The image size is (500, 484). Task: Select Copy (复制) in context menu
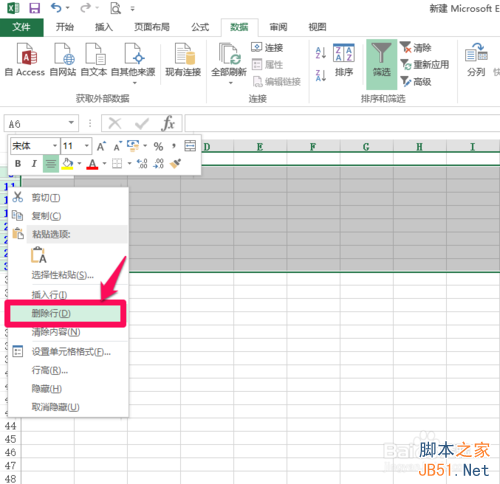(x=68, y=216)
